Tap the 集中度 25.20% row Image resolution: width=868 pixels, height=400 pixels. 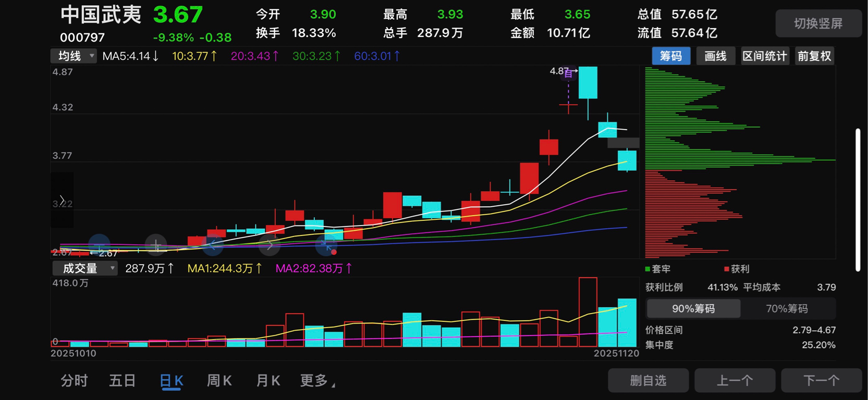pos(741,345)
